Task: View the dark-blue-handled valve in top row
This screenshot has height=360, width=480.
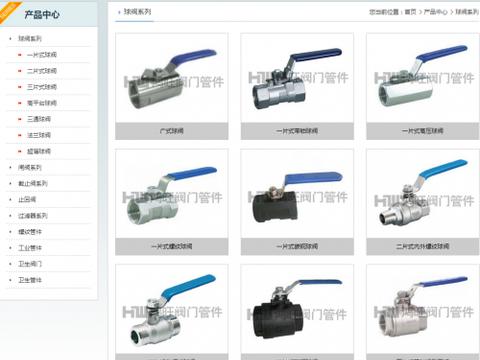Action: [297, 78]
